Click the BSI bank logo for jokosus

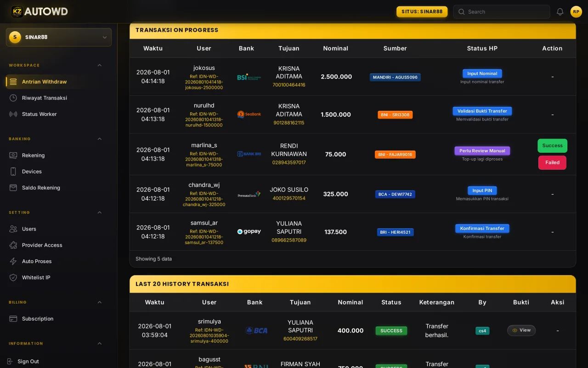pyautogui.click(x=249, y=77)
